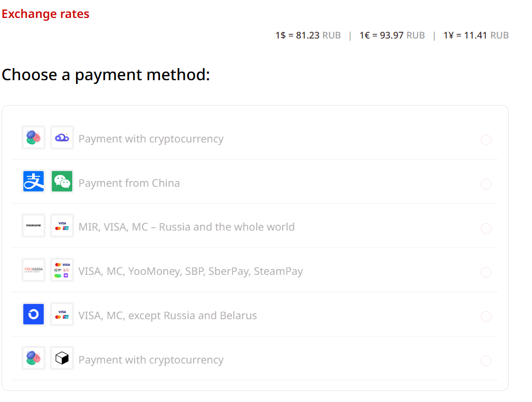532x402 pixels.
Task: Select the first cryptocurrency radio button
Action: tap(486, 140)
